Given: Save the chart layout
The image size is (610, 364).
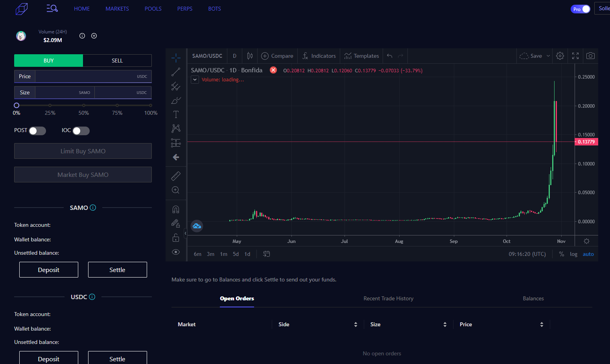Looking at the screenshot, I should pos(531,56).
